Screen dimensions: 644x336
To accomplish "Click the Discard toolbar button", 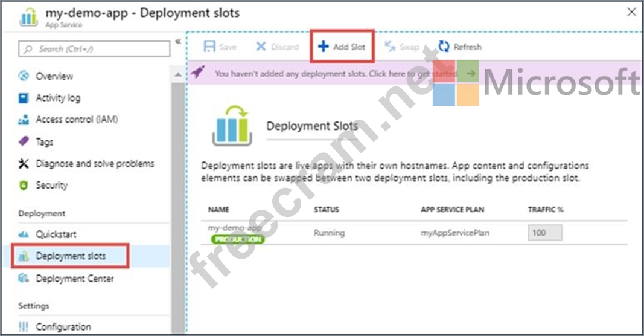I will pos(277,47).
